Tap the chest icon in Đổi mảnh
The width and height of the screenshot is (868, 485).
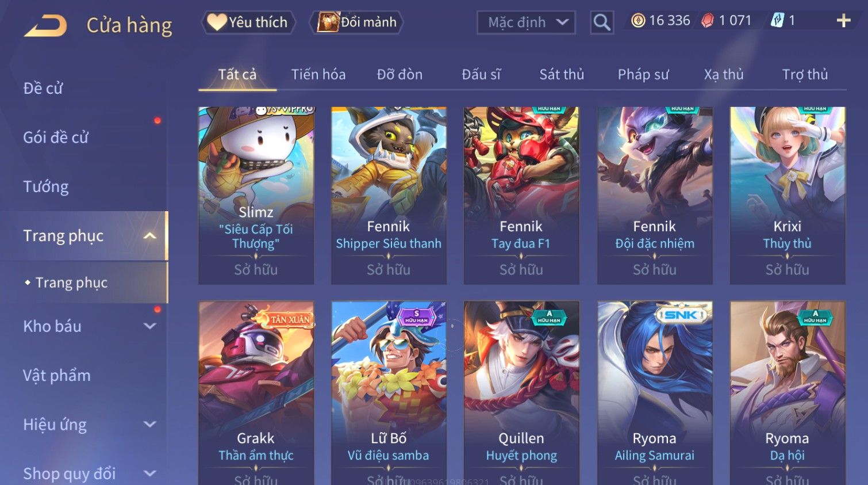coord(328,22)
